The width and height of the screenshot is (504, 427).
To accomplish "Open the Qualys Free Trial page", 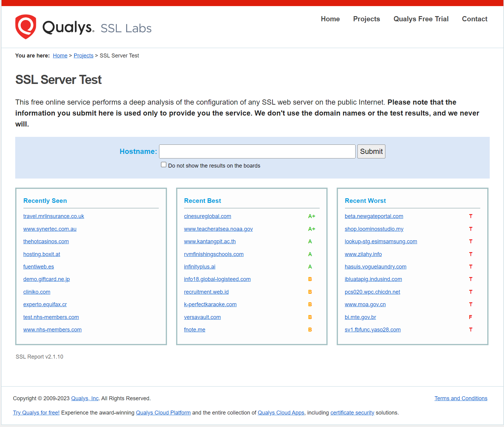I will click(421, 19).
